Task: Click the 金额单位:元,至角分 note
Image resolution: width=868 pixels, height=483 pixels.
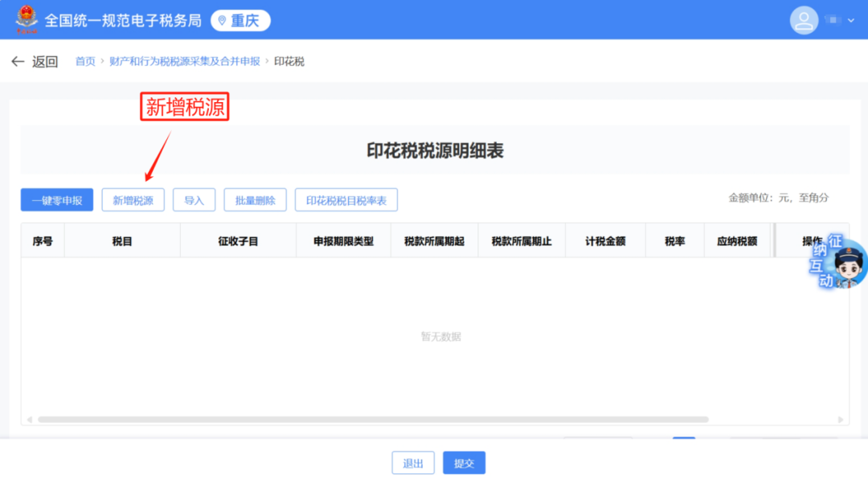Action: [778, 198]
